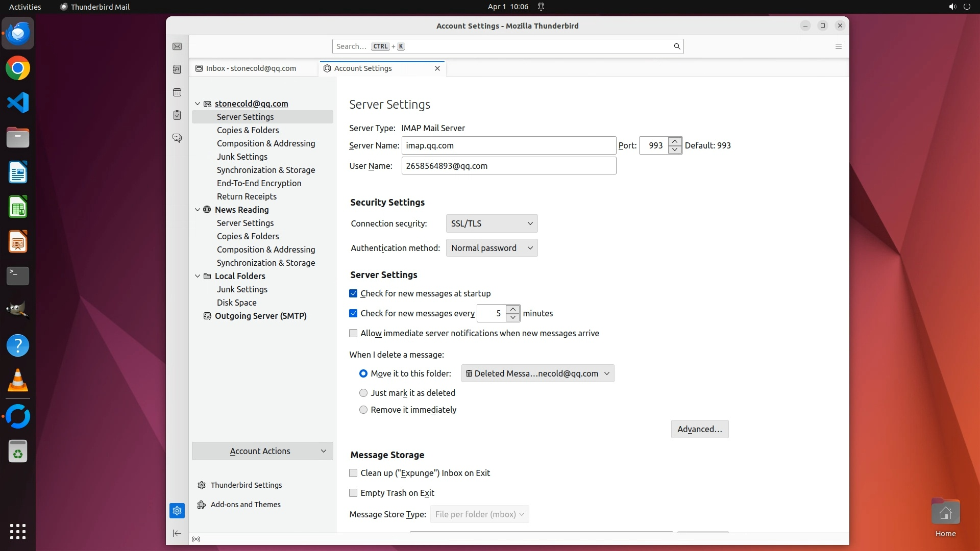Select Remove it immediately option

pyautogui.click(x=363, y=410)
